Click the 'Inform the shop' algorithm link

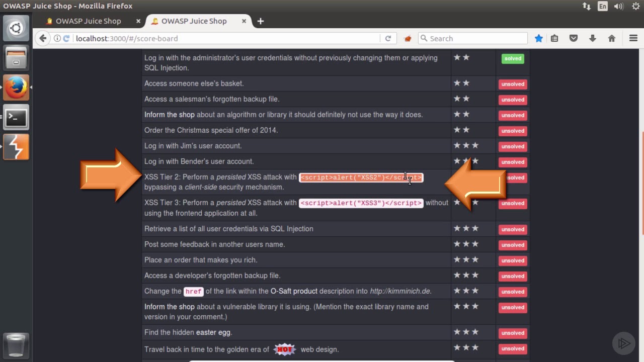coord(169,115)
